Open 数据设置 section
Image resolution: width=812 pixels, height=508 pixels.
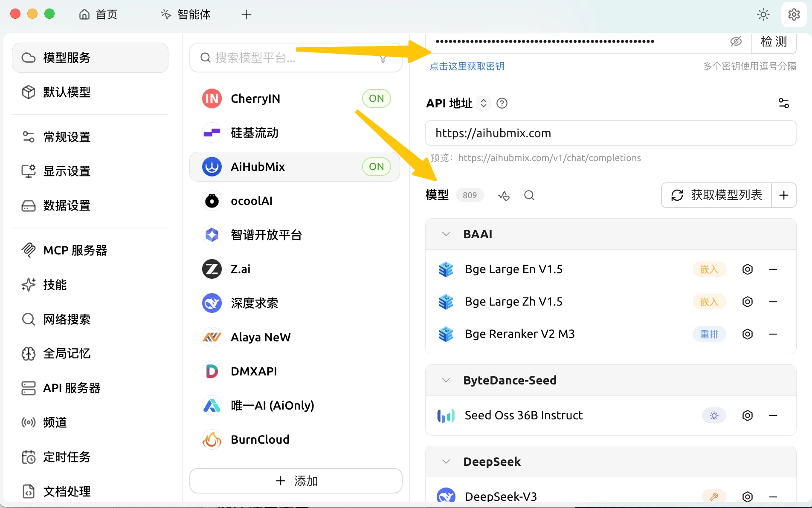pos(90,206)
